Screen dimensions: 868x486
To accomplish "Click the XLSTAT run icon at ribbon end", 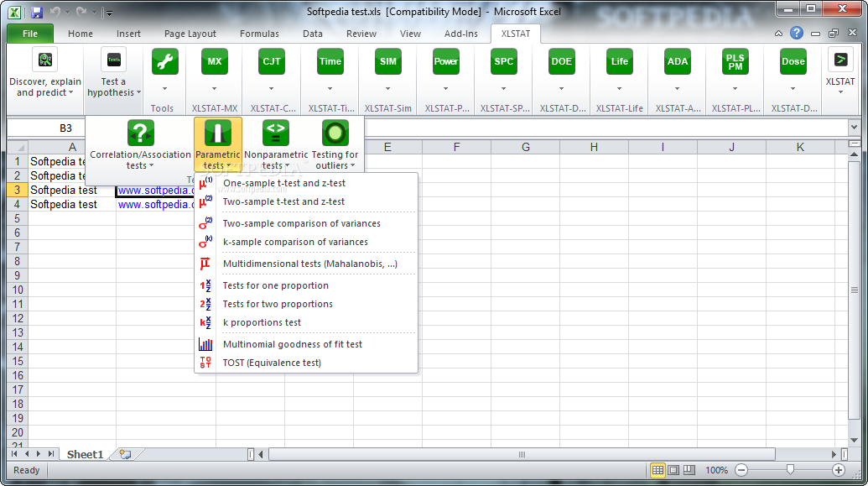I will click(840, 60).
